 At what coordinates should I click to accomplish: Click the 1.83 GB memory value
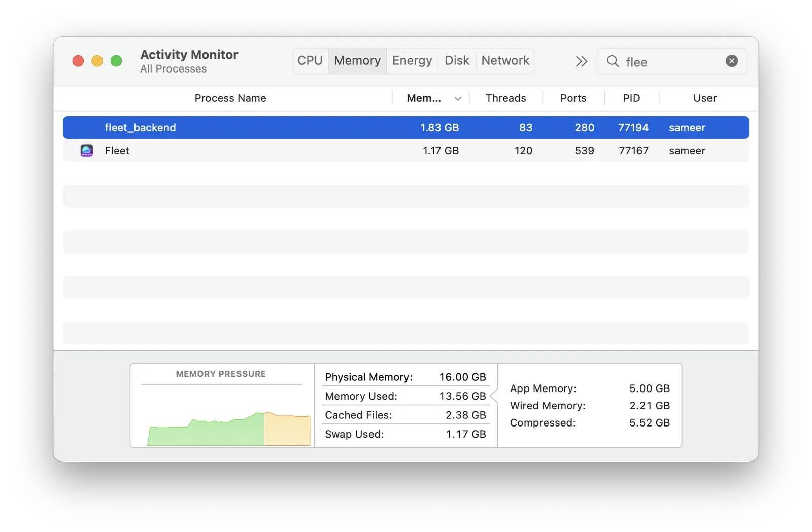439,128
